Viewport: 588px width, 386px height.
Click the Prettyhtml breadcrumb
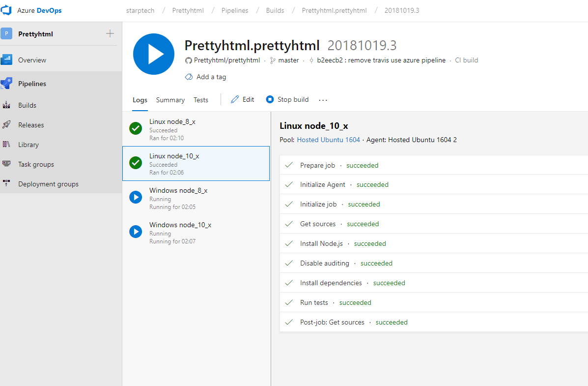pos(188,10)
